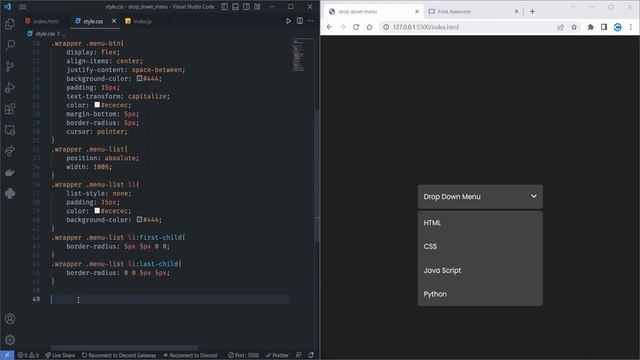The width and height of the screenshot is (640, 360).
Task: Open the #ececec swatch in menu-list li
Action: tap(97, 211)
